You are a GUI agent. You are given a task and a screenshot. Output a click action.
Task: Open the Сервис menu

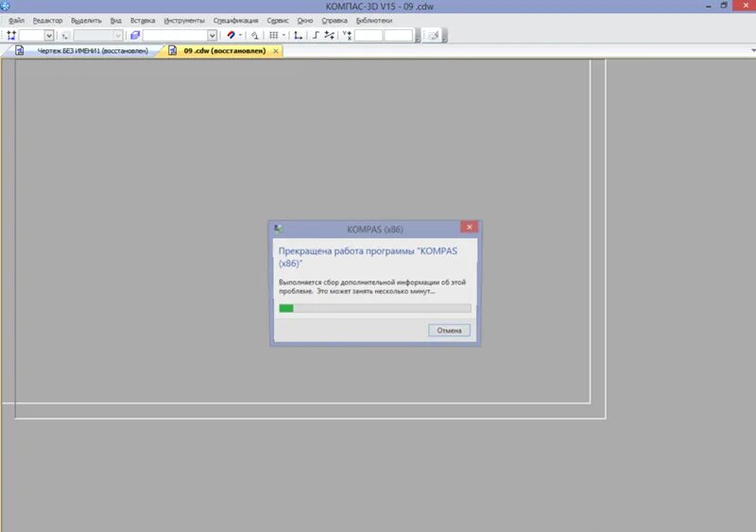pyautogui.click(x=278, y=21)
